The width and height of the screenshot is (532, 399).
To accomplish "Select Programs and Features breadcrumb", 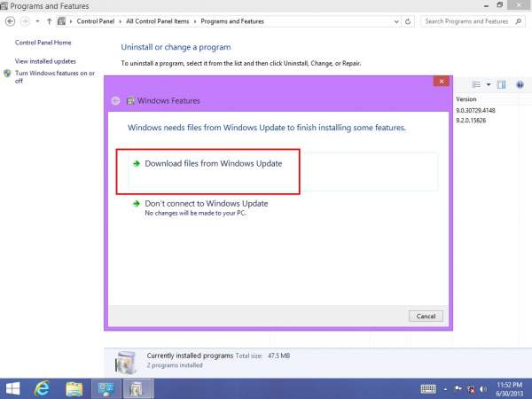I will 232,21.
